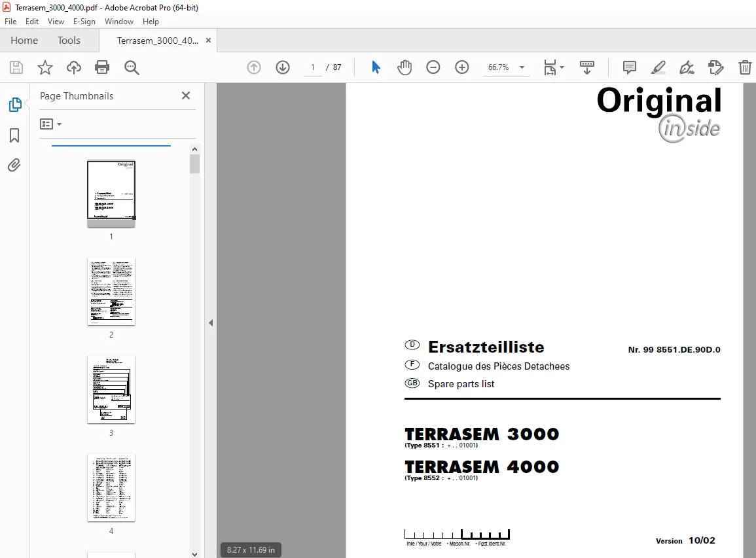
Task: Switch to the Home tab
Action: coord(24,41)
